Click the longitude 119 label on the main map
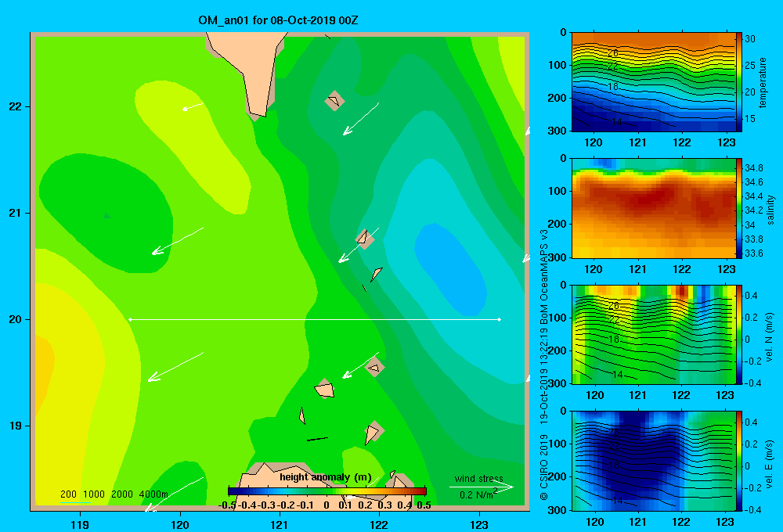Viewport: 783px width, 532px height. pos(80,524)
